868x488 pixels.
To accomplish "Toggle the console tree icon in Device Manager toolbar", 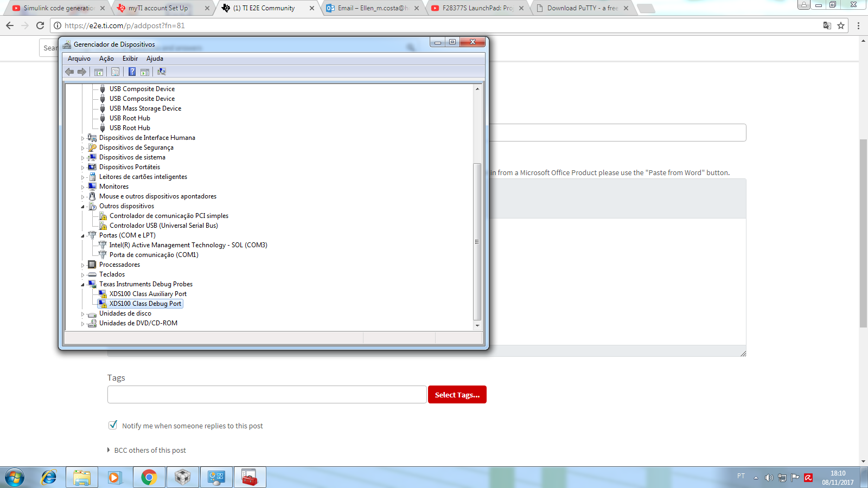I will pos(99,72).
